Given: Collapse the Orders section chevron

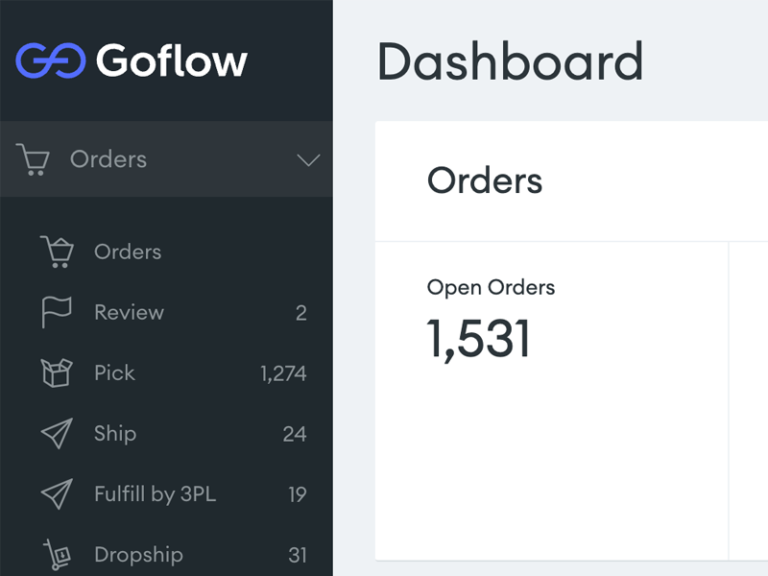Looking at the screenshot, I should click(308, 160).
